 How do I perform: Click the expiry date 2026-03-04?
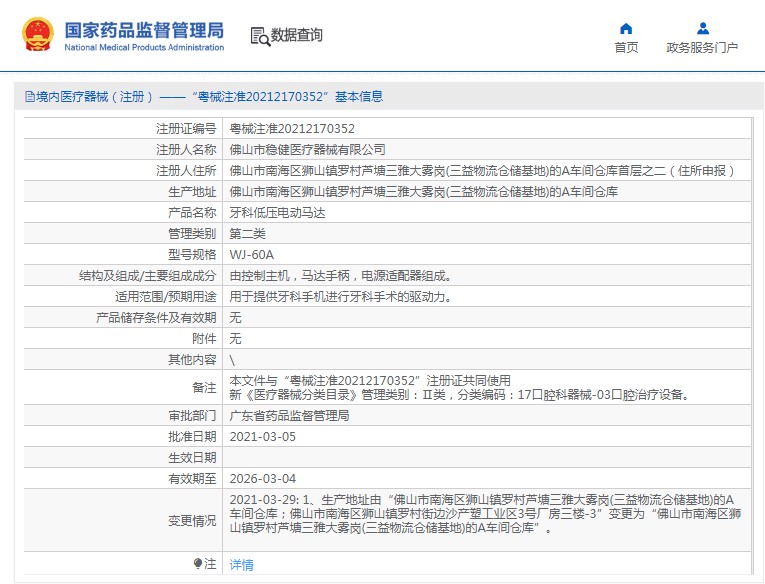click(262, 479)
